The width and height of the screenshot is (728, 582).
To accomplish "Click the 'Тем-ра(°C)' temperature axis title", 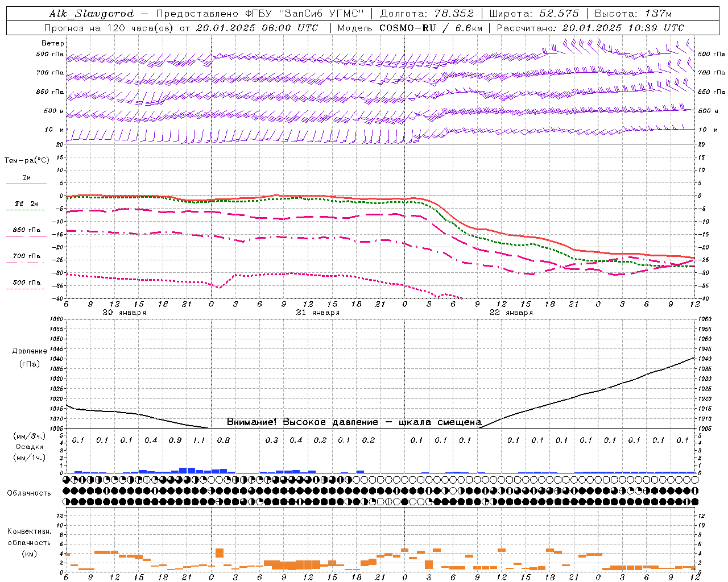I will click(27, 161).
